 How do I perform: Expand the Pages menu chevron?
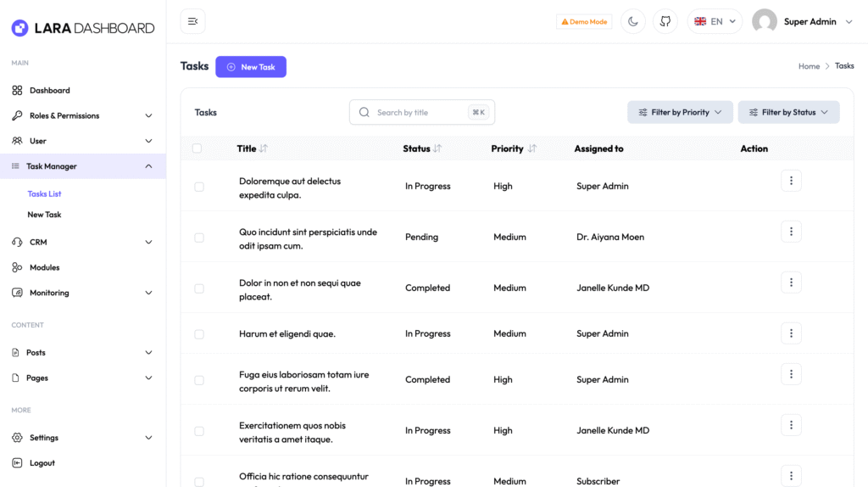coord(148,378)
